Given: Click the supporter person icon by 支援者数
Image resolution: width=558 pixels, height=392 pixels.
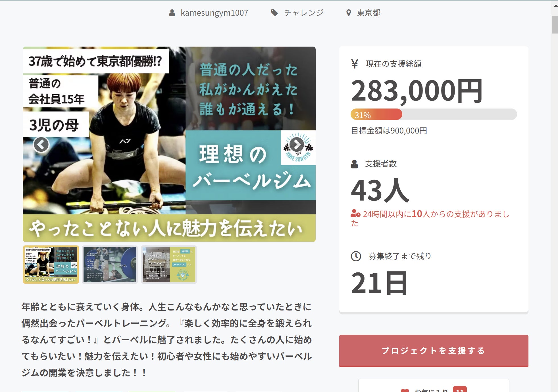Looking at the screenshot, I should (354, 164).
